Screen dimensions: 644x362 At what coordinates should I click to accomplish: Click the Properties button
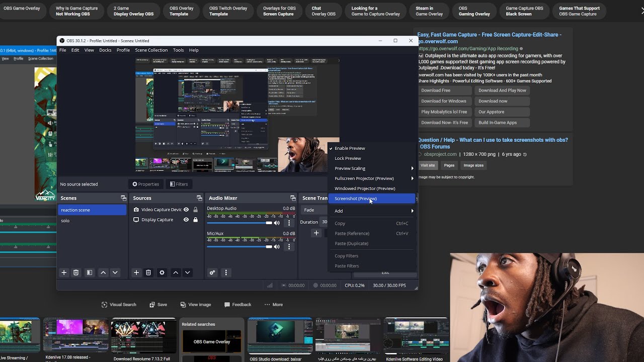[x=145, y=184]
